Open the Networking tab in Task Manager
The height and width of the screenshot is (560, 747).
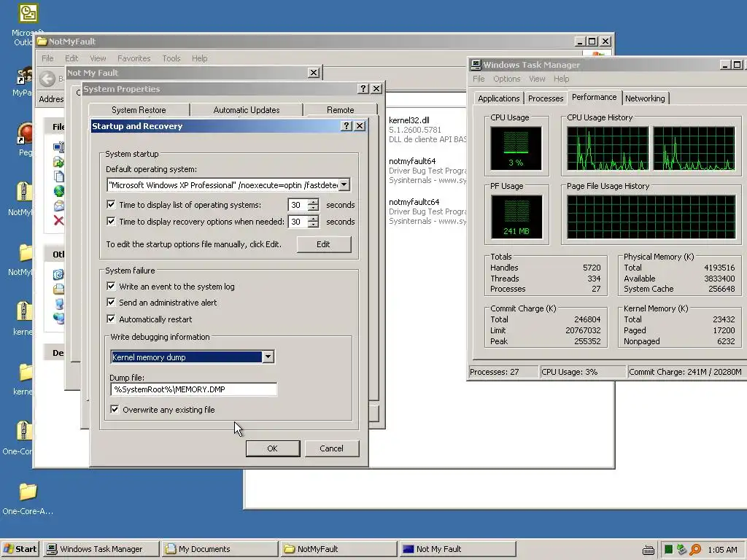(645, 98)
